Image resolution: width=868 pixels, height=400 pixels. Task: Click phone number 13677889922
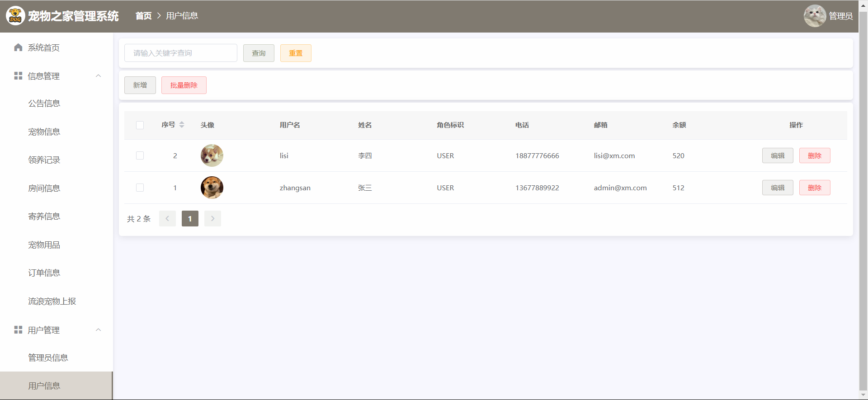[x=537, y=188]
